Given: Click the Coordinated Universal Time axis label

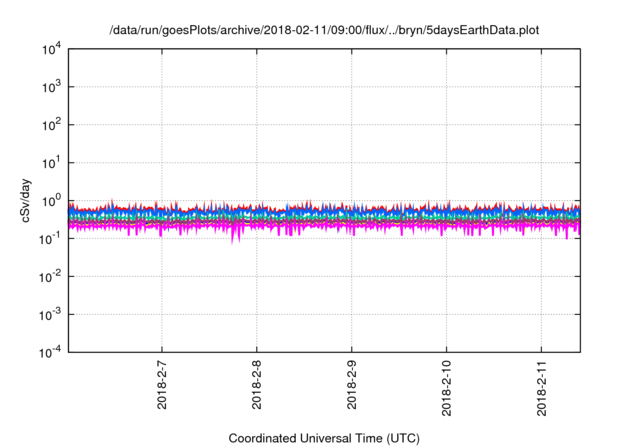Looking at the screenshot, I should click(324, 438).
